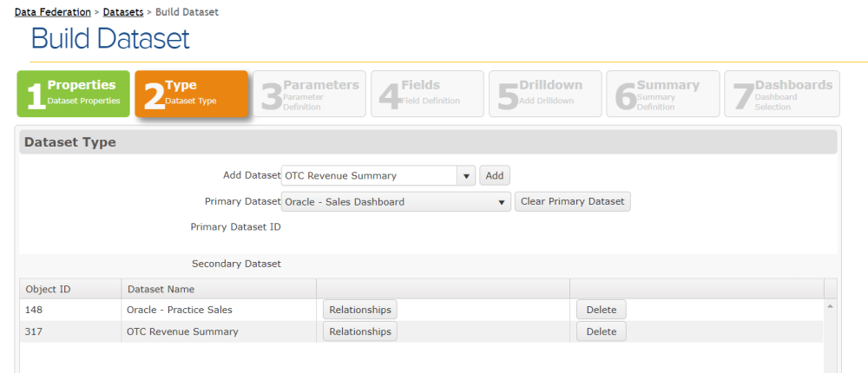Open step 7 Dashboards selection
The height and width of the screenshot is (373, 868).
782,94
